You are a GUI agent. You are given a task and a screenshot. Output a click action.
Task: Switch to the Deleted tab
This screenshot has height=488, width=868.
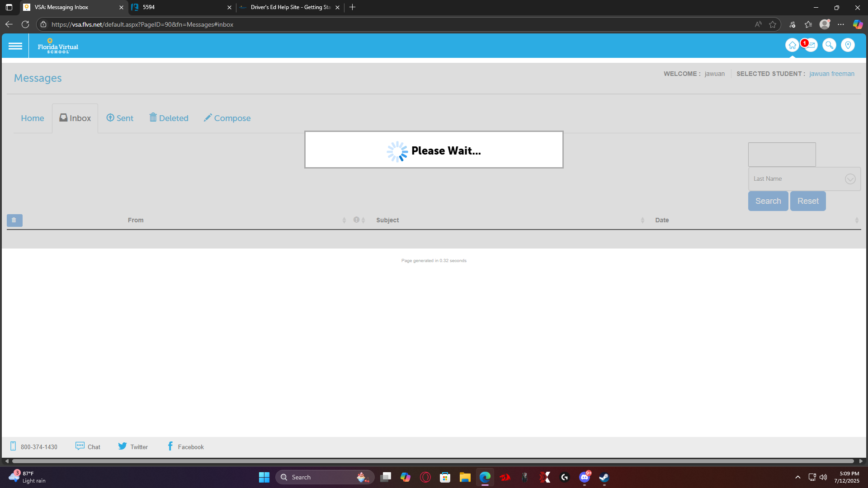[x=169, y=118]
